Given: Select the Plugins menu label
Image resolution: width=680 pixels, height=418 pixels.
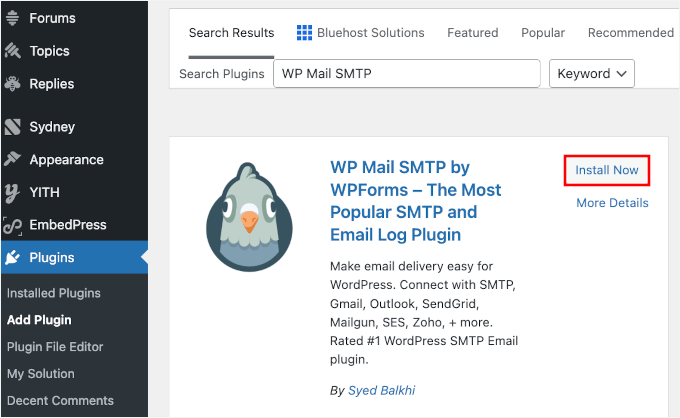Looking at the screenshot, I should 52,258.
